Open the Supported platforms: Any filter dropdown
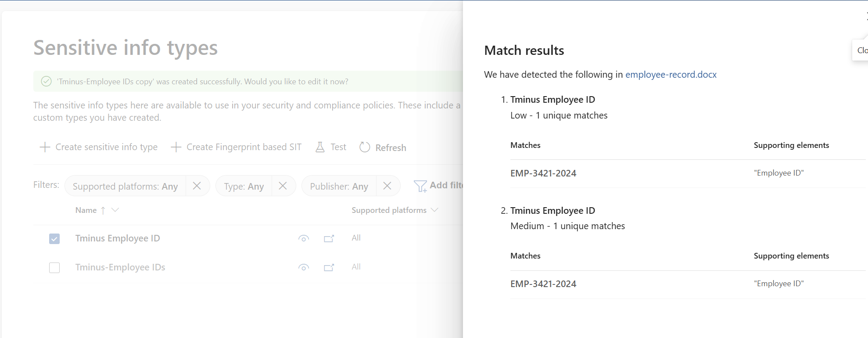Screen dimensions: 868x338 pos(125,186)
